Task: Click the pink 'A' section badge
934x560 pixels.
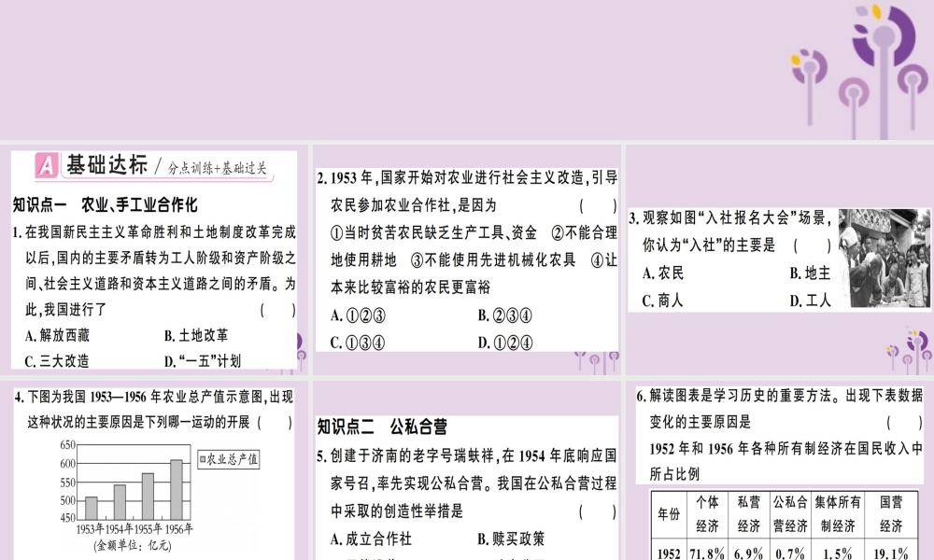Action: point(47,166)
